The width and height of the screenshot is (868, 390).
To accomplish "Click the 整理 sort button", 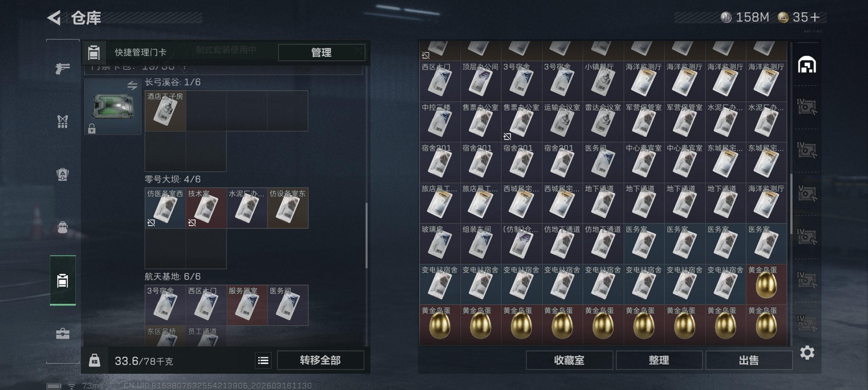I will point(659,360).
